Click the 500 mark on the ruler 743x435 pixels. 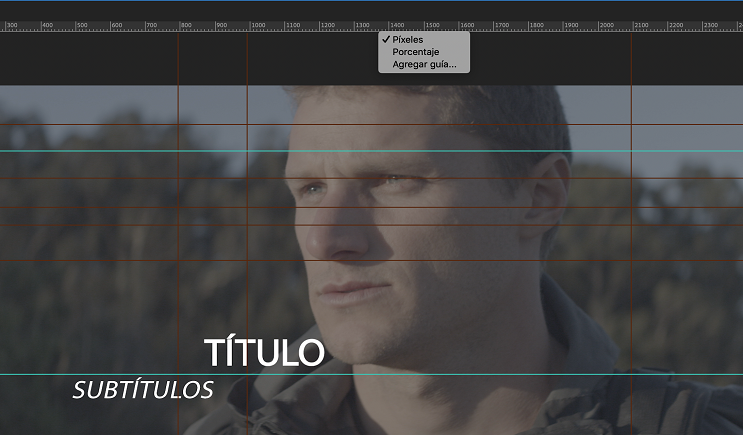[82, 25]
